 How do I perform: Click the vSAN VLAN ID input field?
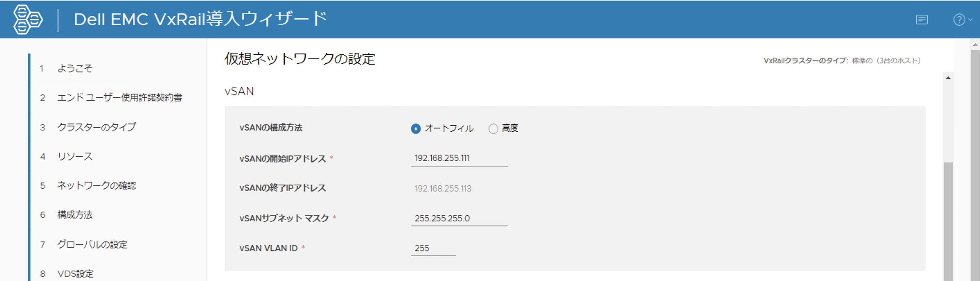[x=433, y=248]
